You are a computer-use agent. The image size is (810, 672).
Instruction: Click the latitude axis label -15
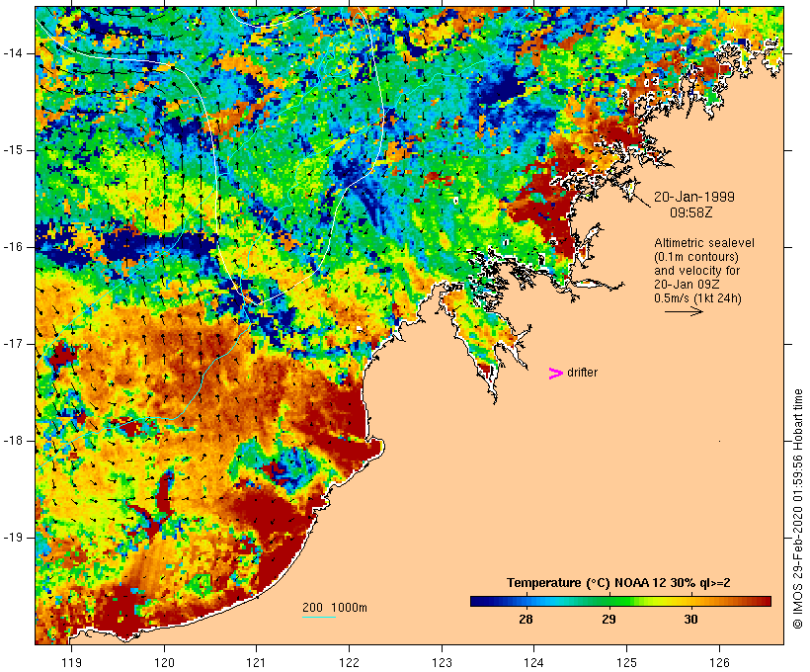12,150
